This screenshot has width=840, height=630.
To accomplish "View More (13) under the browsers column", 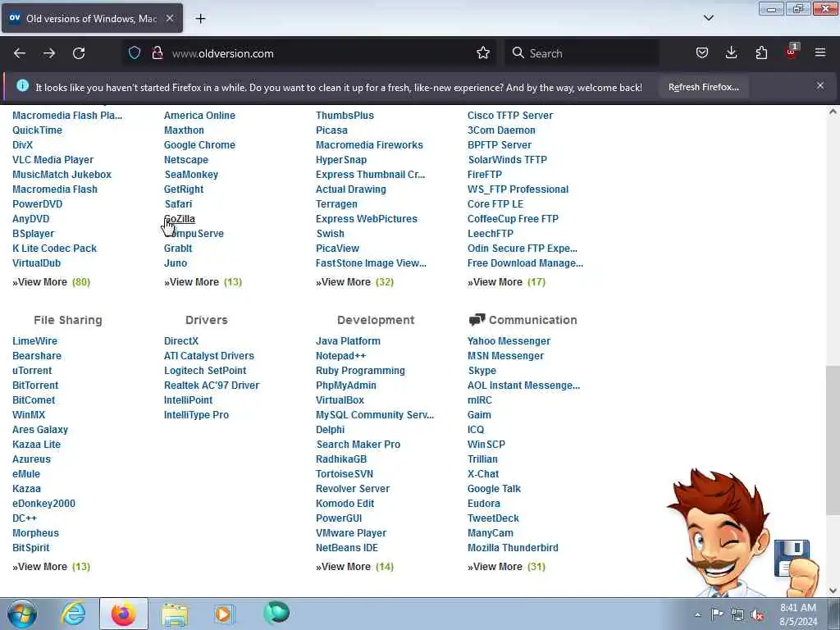I will point(203,282).
